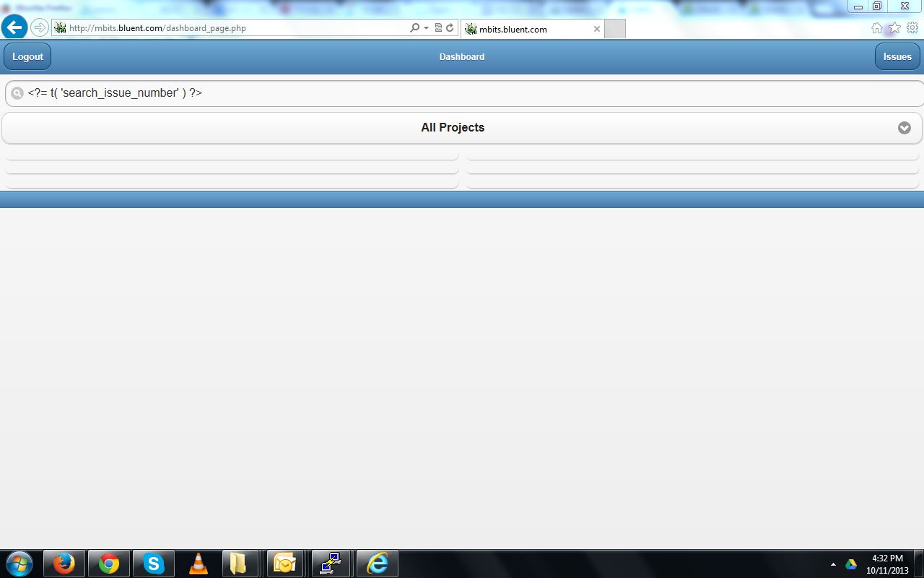
Task: Click the browser Forward arrow button
Action: (40, 27)
